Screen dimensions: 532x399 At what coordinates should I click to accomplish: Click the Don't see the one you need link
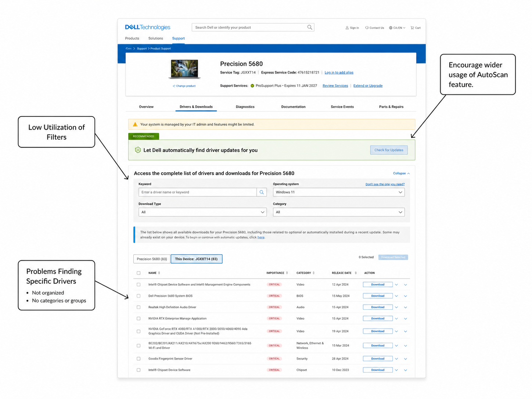tap(385, 184)
